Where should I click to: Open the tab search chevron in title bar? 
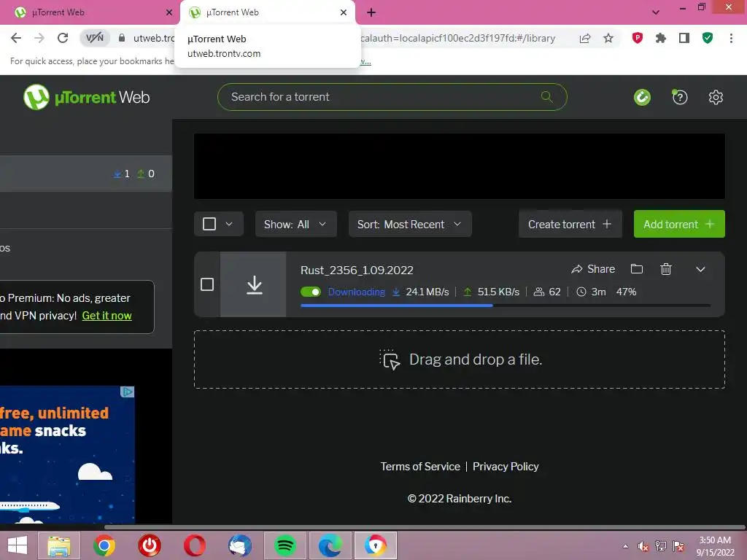click(656, 12)
